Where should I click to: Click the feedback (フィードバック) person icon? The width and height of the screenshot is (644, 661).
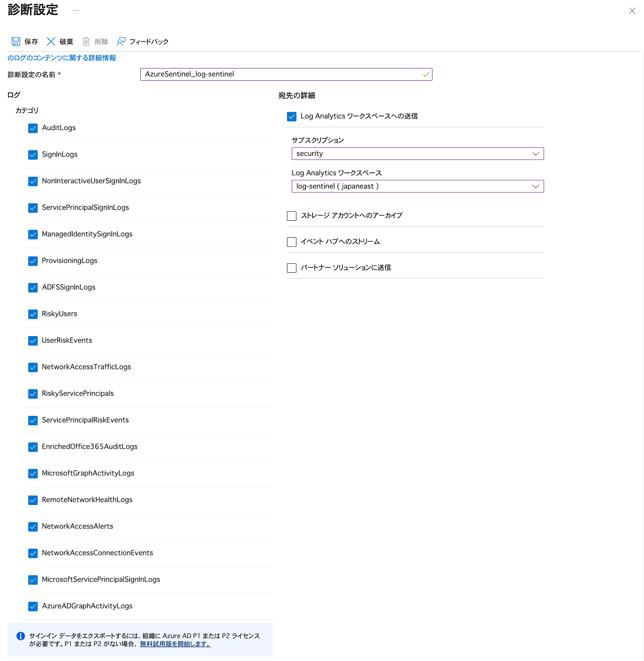[121, 42]
